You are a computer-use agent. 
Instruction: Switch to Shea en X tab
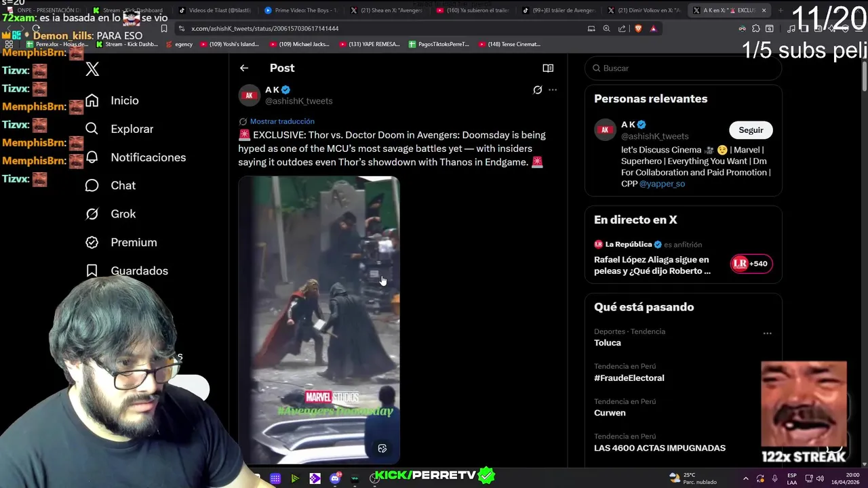tap(387, 10)
